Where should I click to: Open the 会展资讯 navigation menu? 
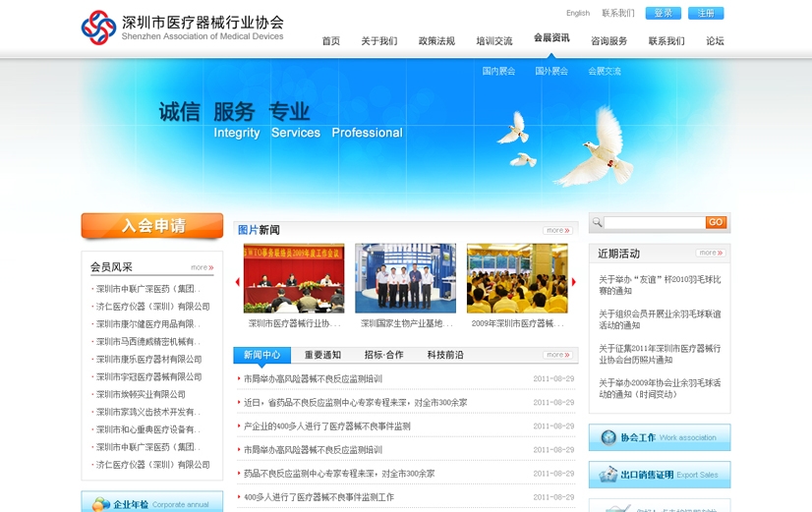551,38
